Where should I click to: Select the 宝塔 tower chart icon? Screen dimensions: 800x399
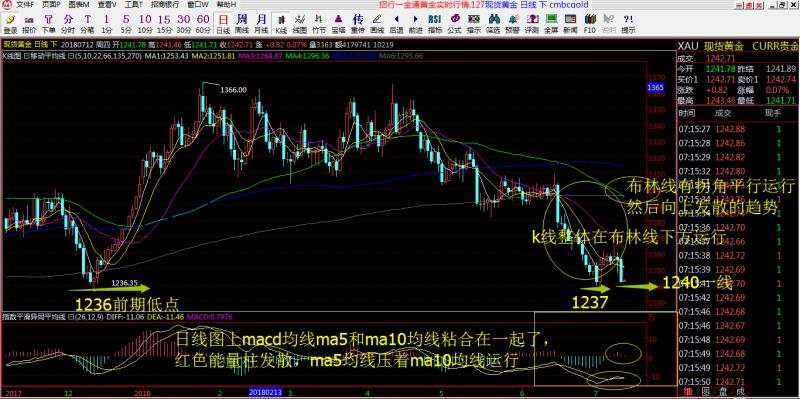[338, 23]
